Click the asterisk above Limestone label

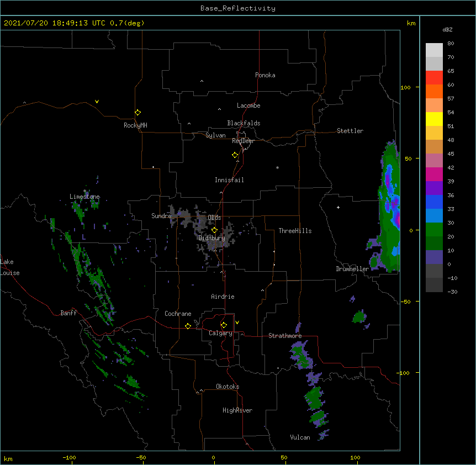pyautogui.click(x=84, y=191)
